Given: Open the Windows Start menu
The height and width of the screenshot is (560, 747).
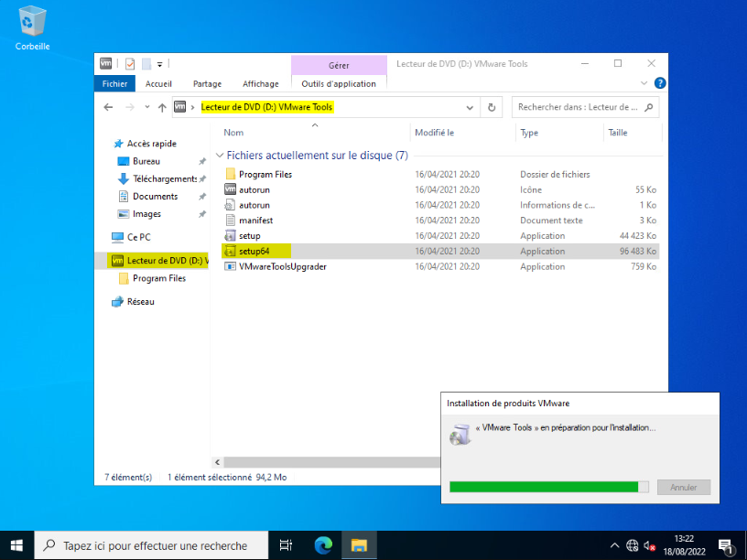Looking at the screenshot, I should 16,545.
